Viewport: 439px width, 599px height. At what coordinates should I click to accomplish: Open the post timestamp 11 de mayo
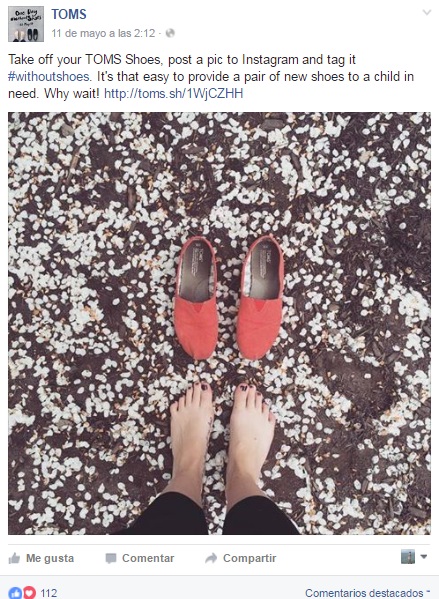click(x=103, y=33)
